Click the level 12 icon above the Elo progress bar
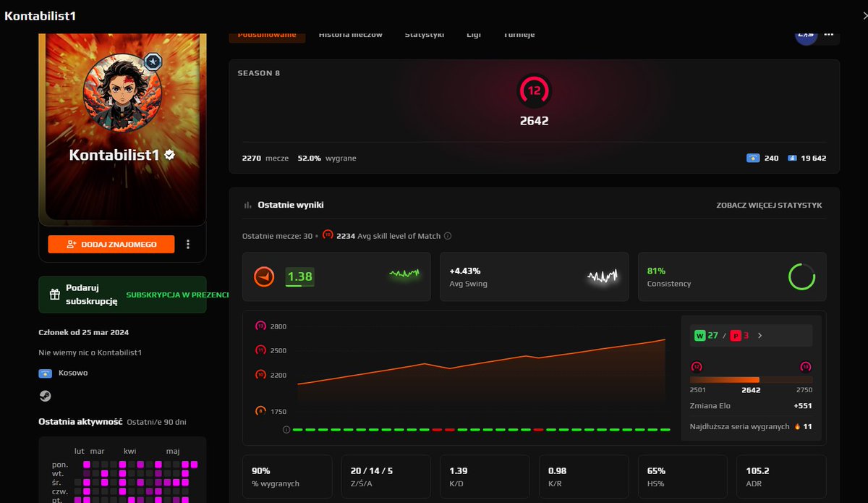 pyautogui.click(x=697, y=366)
